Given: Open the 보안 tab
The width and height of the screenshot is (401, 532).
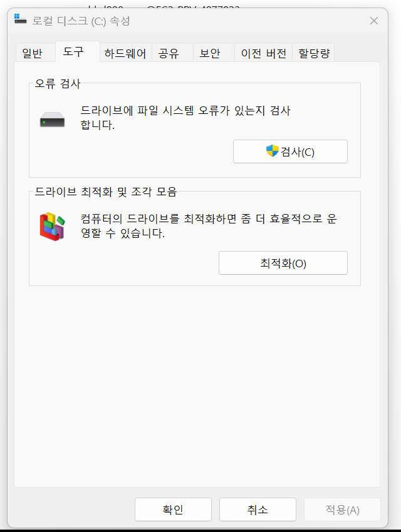Looking at the screenshot, I should tap(210, 53).
